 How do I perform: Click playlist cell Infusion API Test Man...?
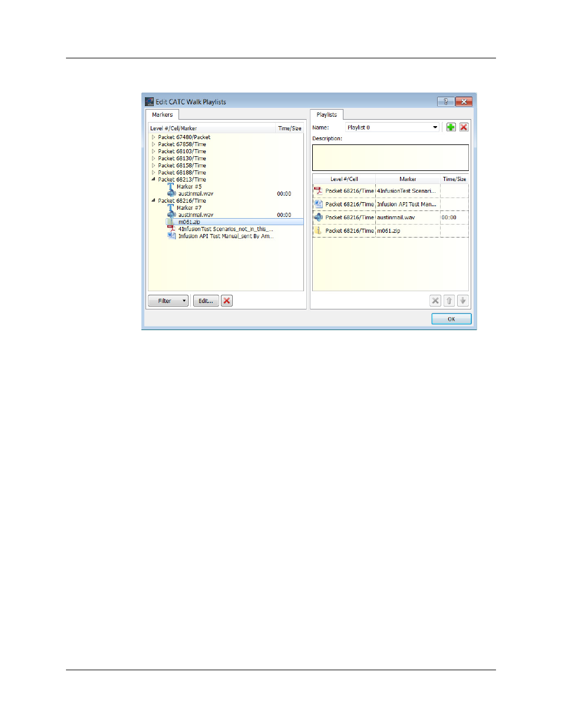point(406,204)
